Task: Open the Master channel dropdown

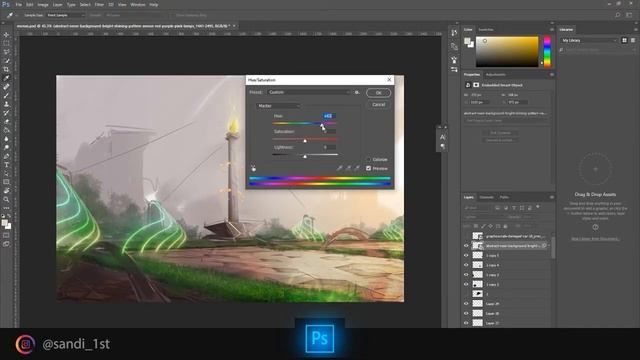Action: 278,106
